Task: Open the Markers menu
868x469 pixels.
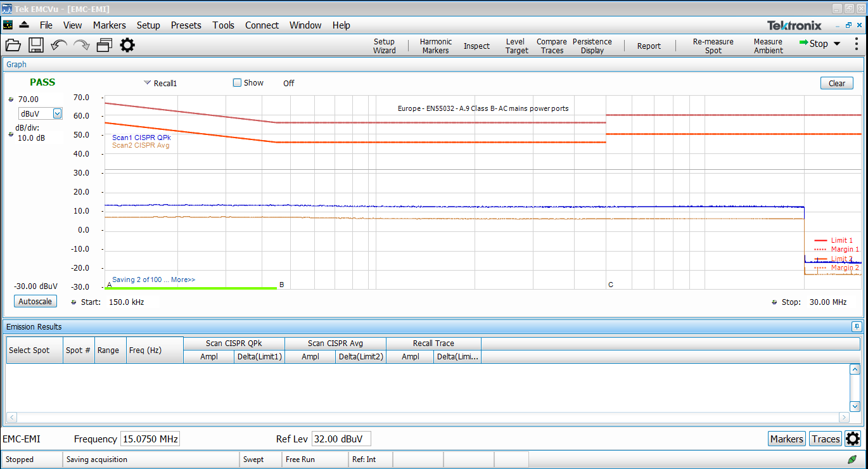Action: 109,25
